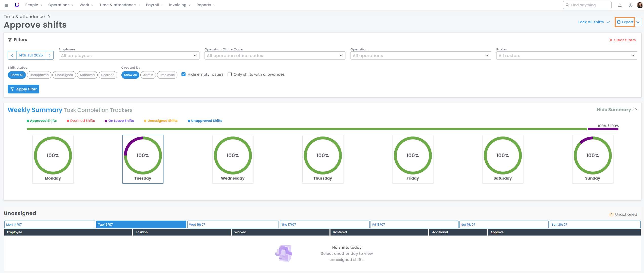This screenshot has width=644, height=273.
Task: Switch to the Wed 16/07 tab
Action: pos(233,224)
